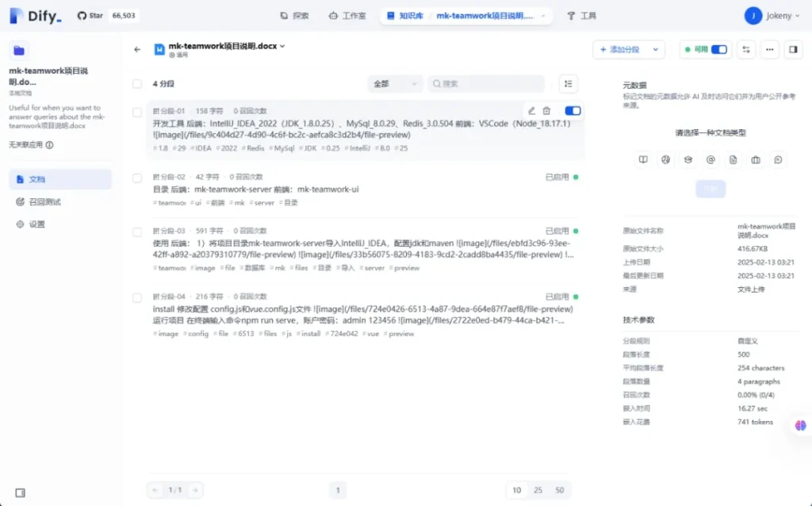This screenshot has height=506, width=812.
Task: Click the back arrow beside the document title
Action: [137, 49]
